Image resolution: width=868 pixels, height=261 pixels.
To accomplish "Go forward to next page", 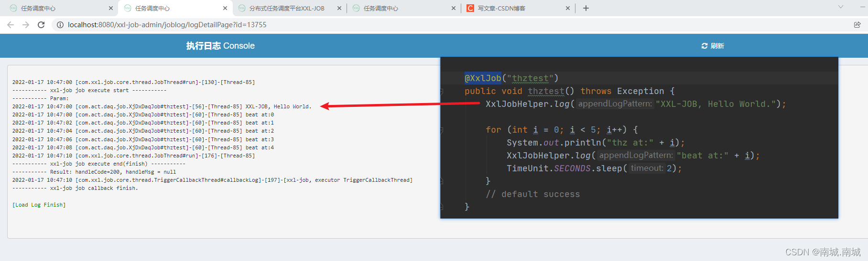I will click(26, 25).
